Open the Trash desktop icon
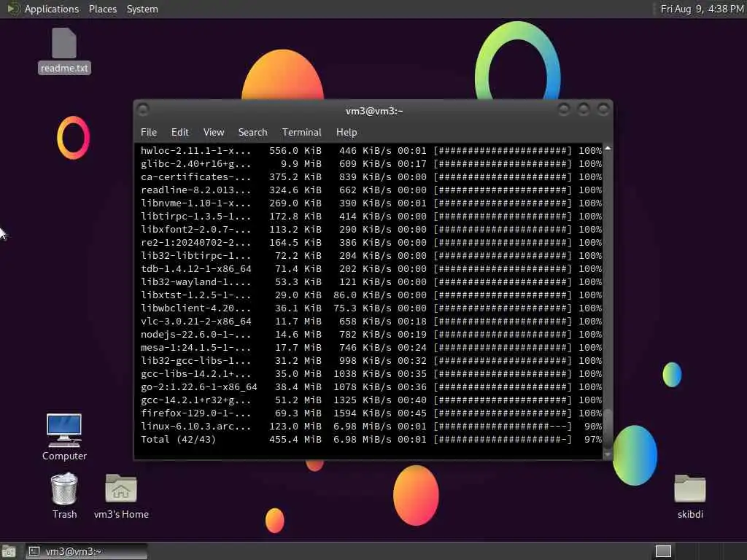The image size is (747, 560). [64, 495]
